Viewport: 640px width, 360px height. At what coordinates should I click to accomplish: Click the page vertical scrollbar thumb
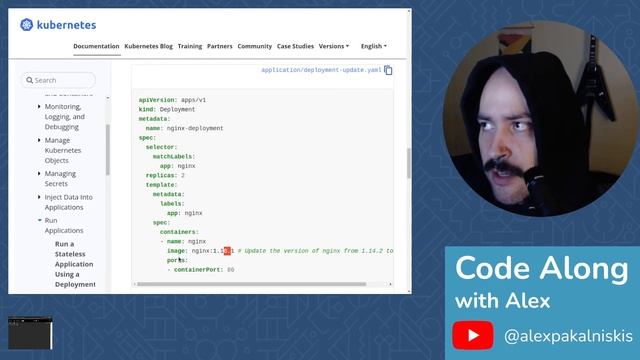(x=409, y=163)
